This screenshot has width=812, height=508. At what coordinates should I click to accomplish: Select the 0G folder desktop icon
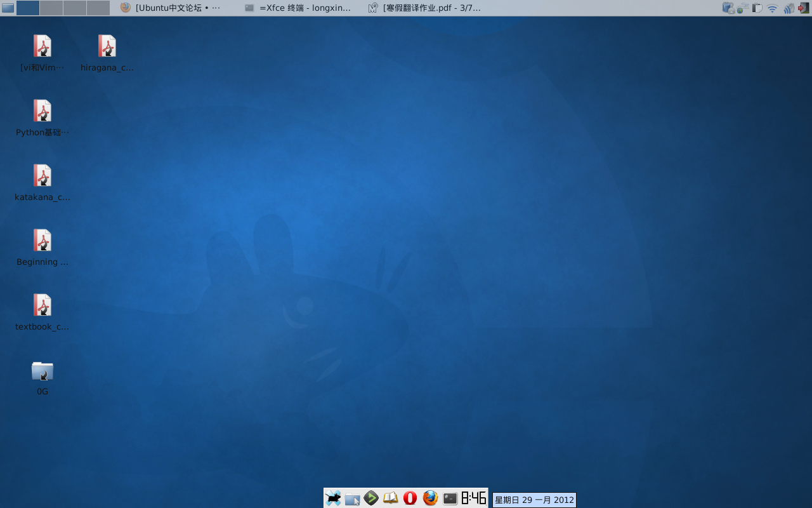[43, 378]
